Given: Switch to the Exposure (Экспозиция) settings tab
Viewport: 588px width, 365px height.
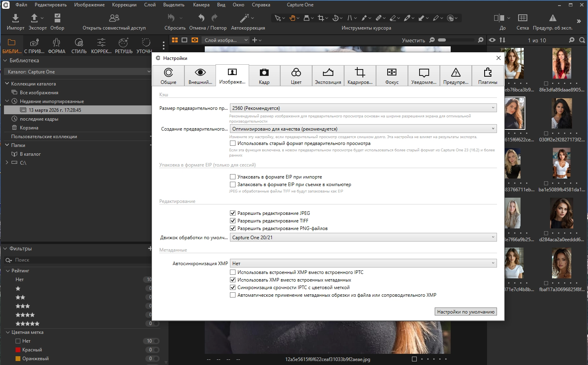Looking at the screenshot, I should pyautogui.click(x=328, y=75).
